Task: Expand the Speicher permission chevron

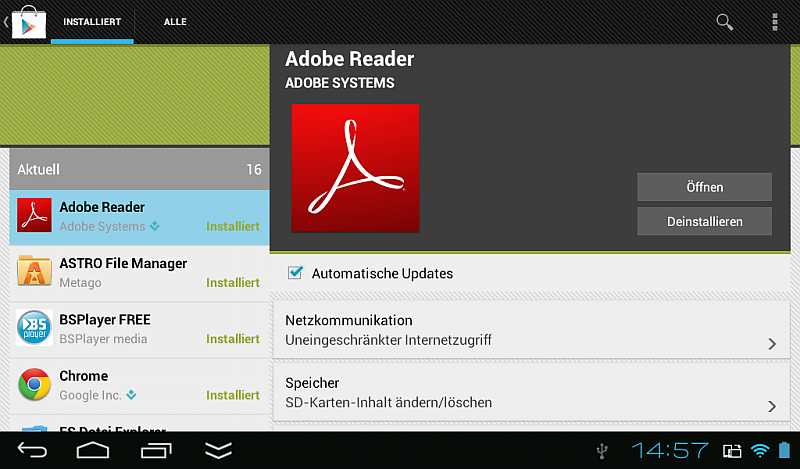Action: (x=772, y=406)
